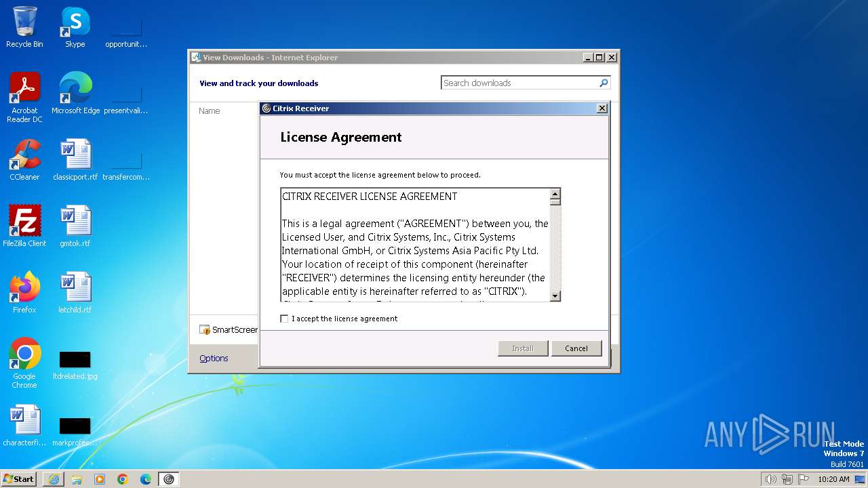The width and height of the screenshot is (868, 488).
Task: Open CCleaner desktop shortcut
Action: click(x=25, y=159)
